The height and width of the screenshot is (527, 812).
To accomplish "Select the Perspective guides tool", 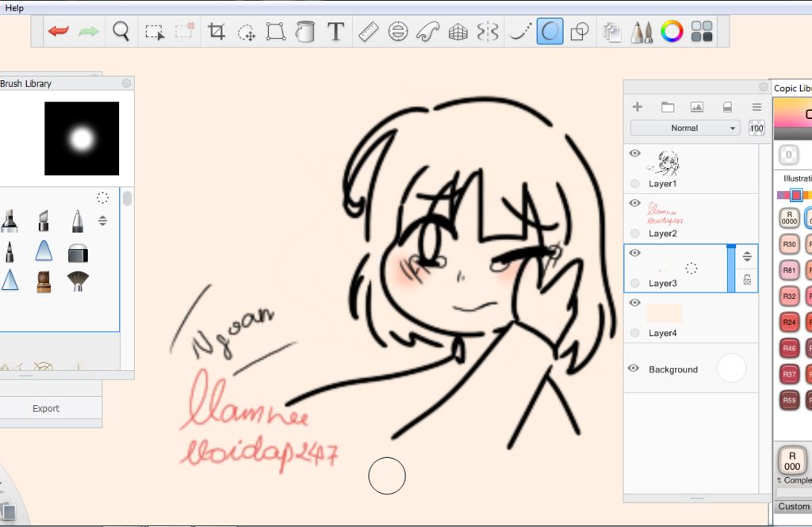I will pyautogui.click(x=458, y=32).
